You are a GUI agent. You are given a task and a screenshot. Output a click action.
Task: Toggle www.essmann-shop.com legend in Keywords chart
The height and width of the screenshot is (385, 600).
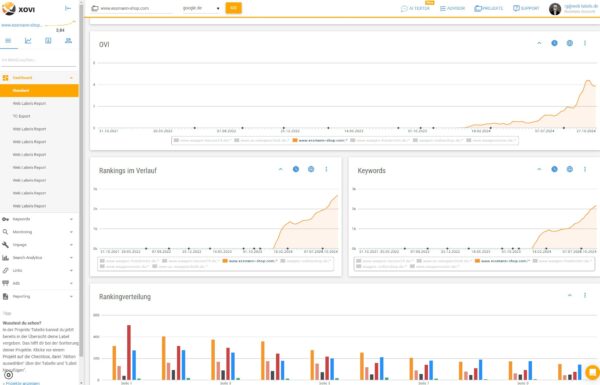(x=502, y=261)
